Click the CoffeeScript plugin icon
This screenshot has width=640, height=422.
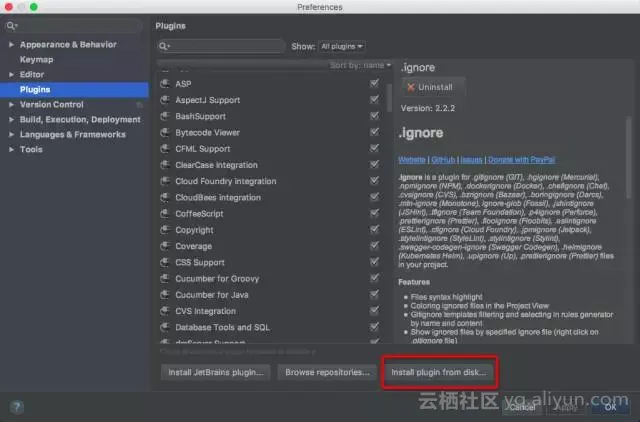165,213
